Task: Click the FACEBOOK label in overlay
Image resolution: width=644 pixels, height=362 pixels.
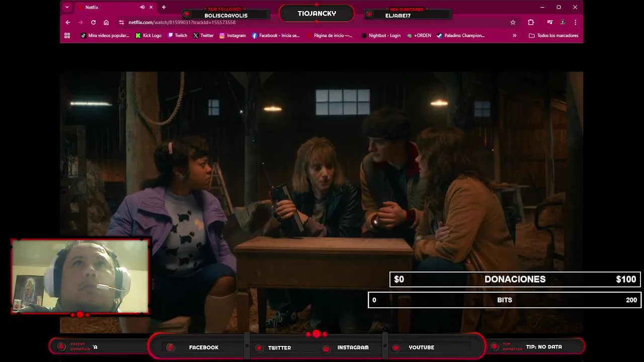Action: [x=204, y=347]
